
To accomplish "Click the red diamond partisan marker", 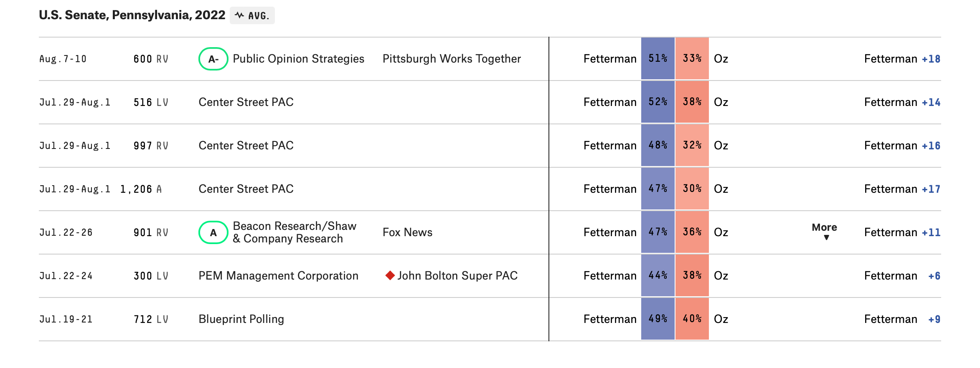I will (x=390, y=275).
